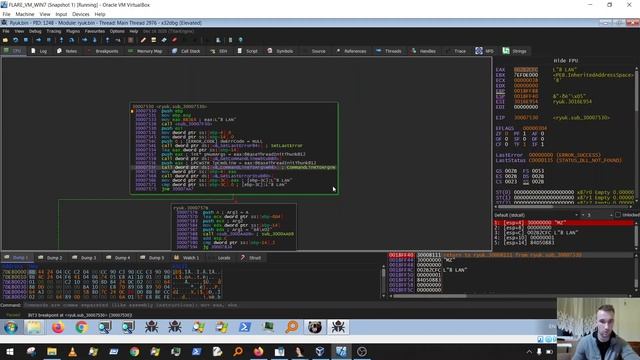The image size is (640, 360).
Task: Open the Struct tab
Action: tap(251, 258)
